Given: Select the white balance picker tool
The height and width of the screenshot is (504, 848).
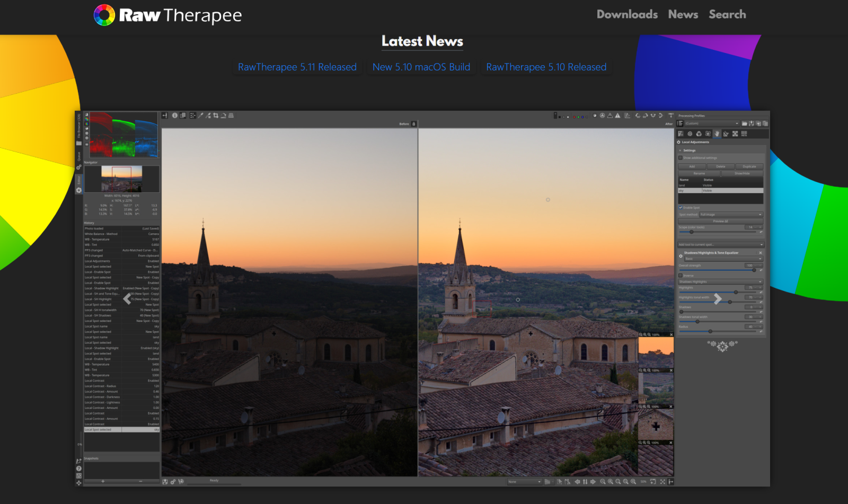Looking at the screenshot, I should [201, 116].
